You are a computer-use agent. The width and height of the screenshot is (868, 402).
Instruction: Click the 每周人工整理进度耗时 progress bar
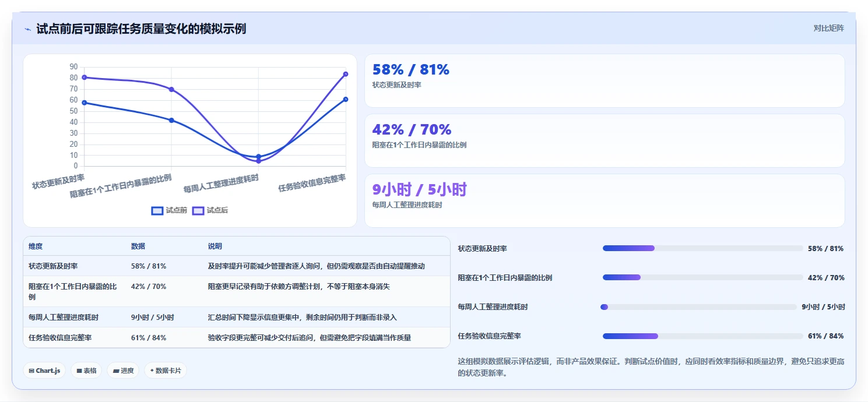(698, 306)
